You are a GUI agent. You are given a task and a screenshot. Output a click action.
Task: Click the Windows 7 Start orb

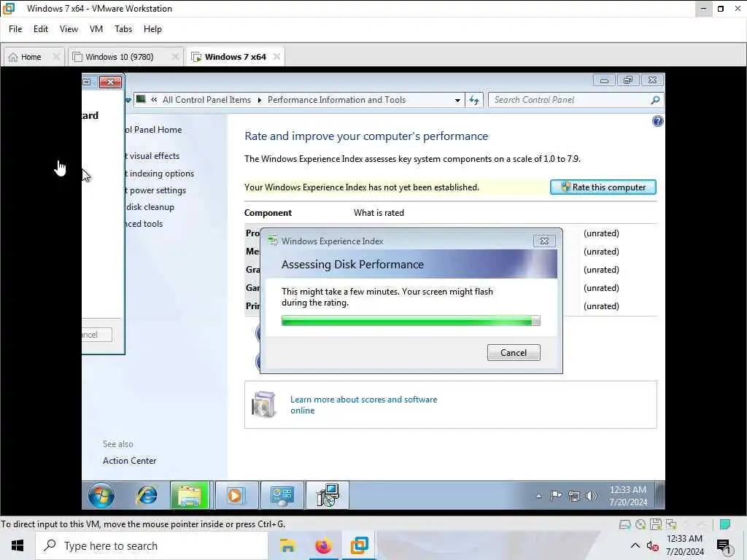tap(101, 495)
